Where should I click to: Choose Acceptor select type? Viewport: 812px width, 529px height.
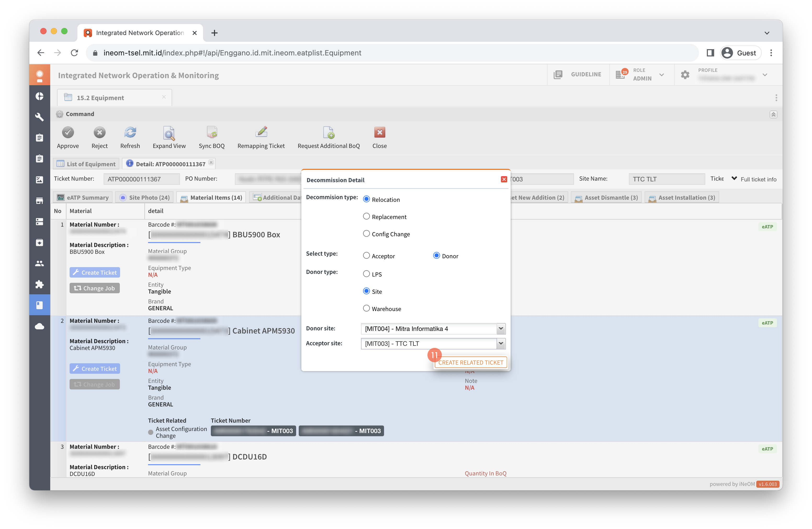366,256
